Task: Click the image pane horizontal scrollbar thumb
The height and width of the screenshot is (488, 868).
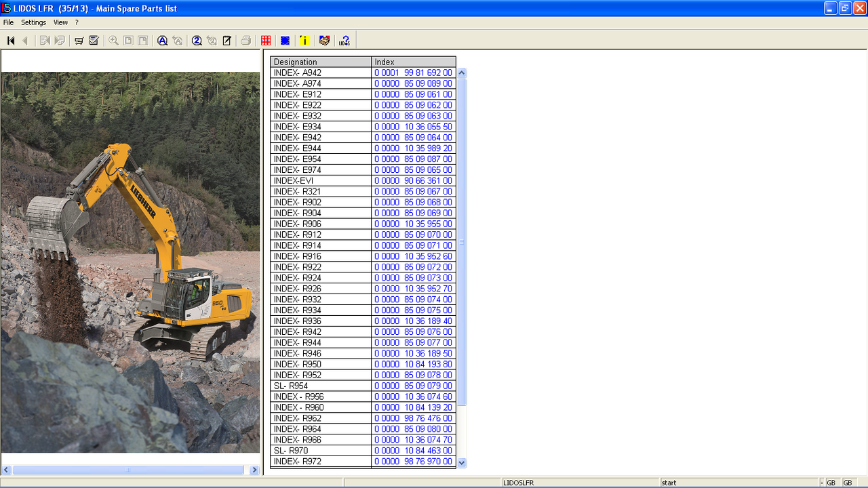Action: coord(127,470)
